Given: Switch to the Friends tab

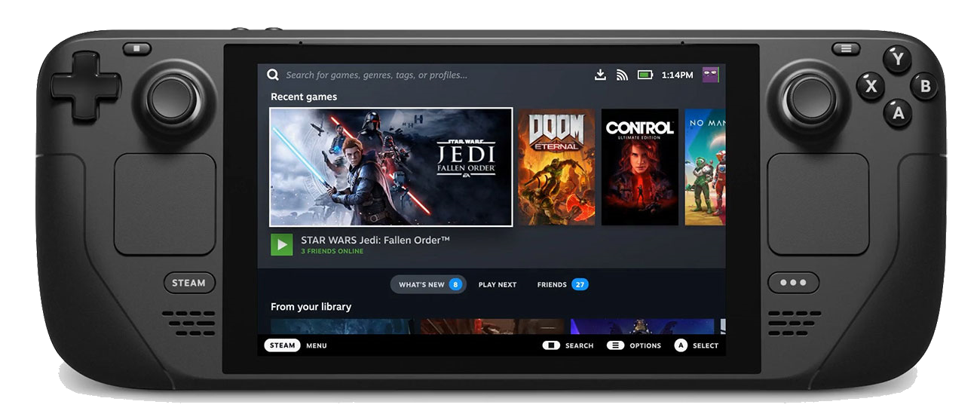Looking at the screenshot, I should pos(562,284).
